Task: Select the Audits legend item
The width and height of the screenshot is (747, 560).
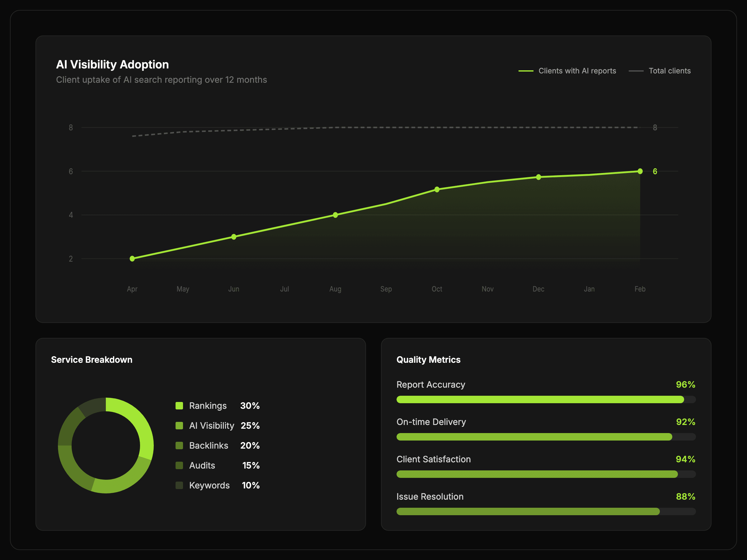Action: pyautogui.click(x=202, y=465)
